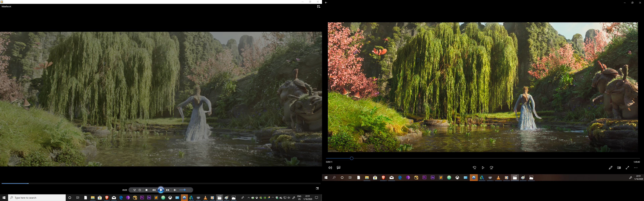Adjust the Media Player volume slider
This screenshot has width=644, height=201.
click(185, 190)
